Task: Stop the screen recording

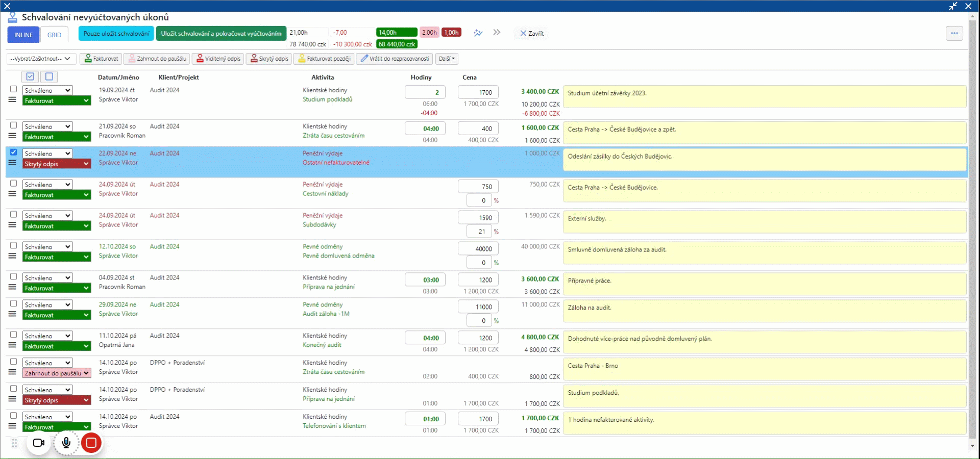Action: click(x=91, y=443)
